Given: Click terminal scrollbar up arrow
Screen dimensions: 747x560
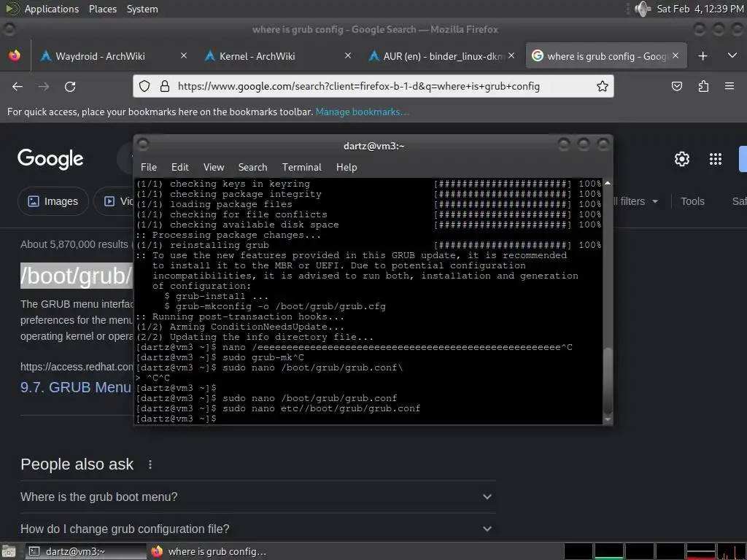Looking at the screenshot, I should tap(608, 183).
